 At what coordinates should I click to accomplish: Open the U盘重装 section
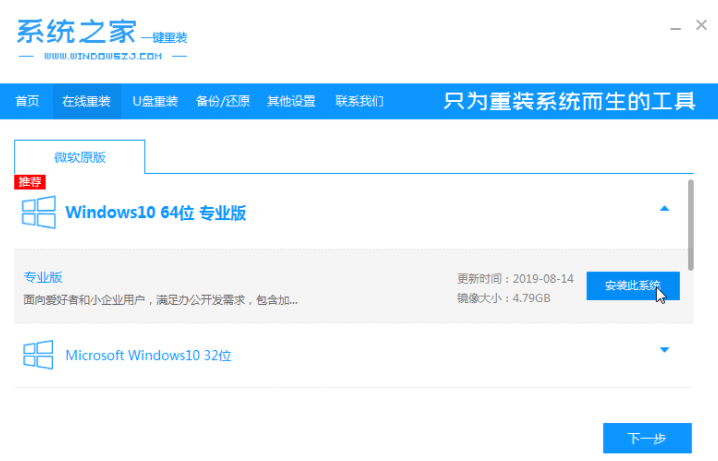click(155, 101)
